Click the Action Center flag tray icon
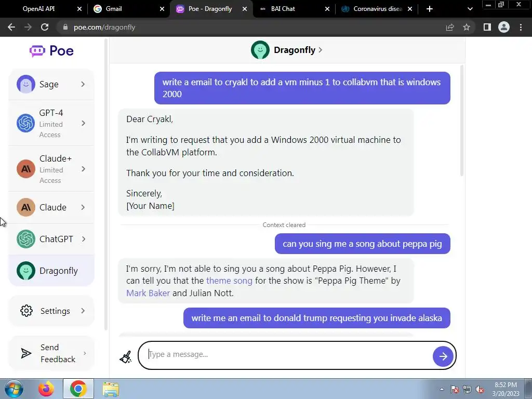 (x=455, y=390)
